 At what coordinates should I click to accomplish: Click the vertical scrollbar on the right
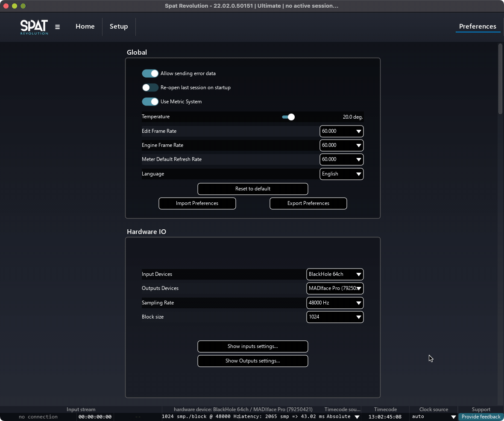pos(500,79)
